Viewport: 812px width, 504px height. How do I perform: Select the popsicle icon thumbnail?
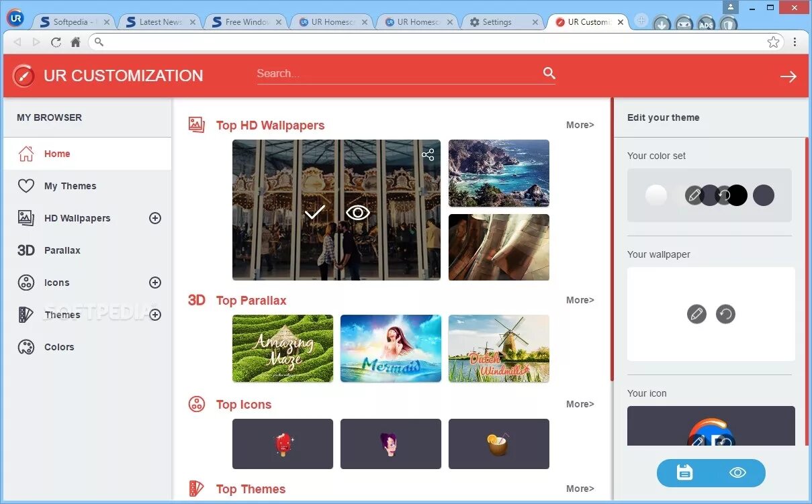pos(283,444)
